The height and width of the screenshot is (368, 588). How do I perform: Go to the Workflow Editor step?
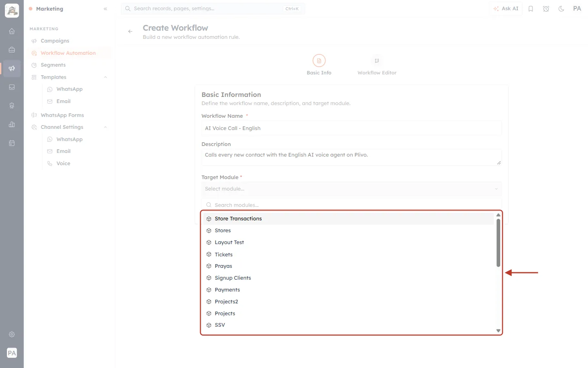click(377, 65)
